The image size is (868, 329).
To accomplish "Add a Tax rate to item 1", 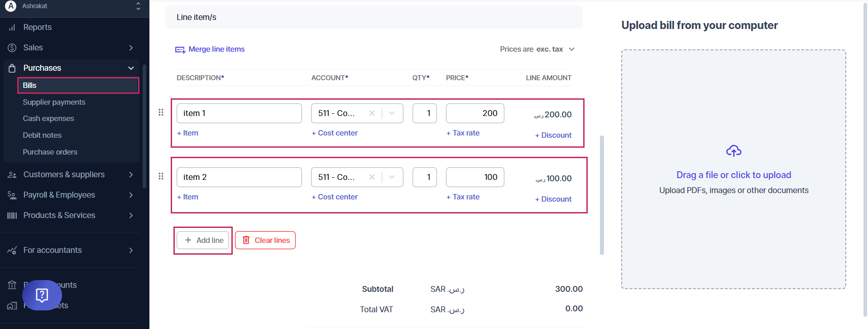I will (x=463, y=133).
